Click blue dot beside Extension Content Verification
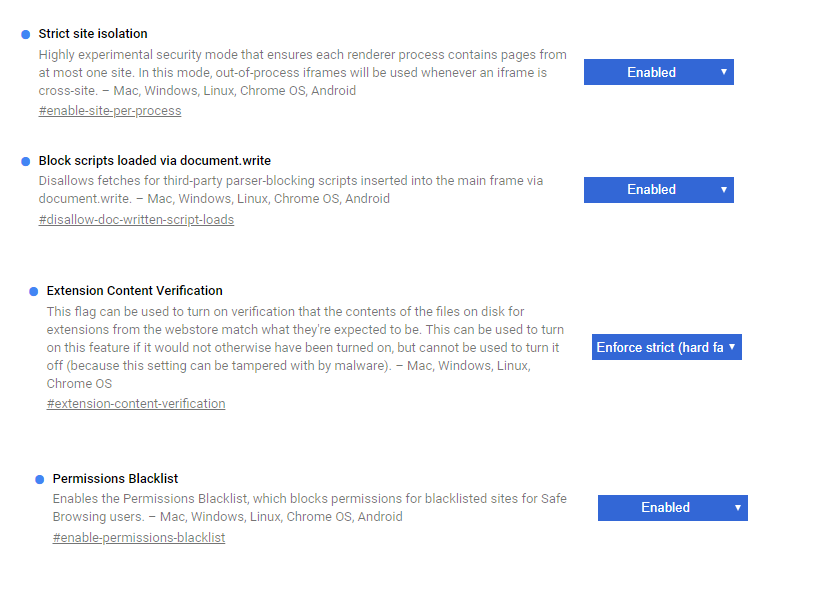The height and width of the screenshot is (613, 813). coord(34,291)
